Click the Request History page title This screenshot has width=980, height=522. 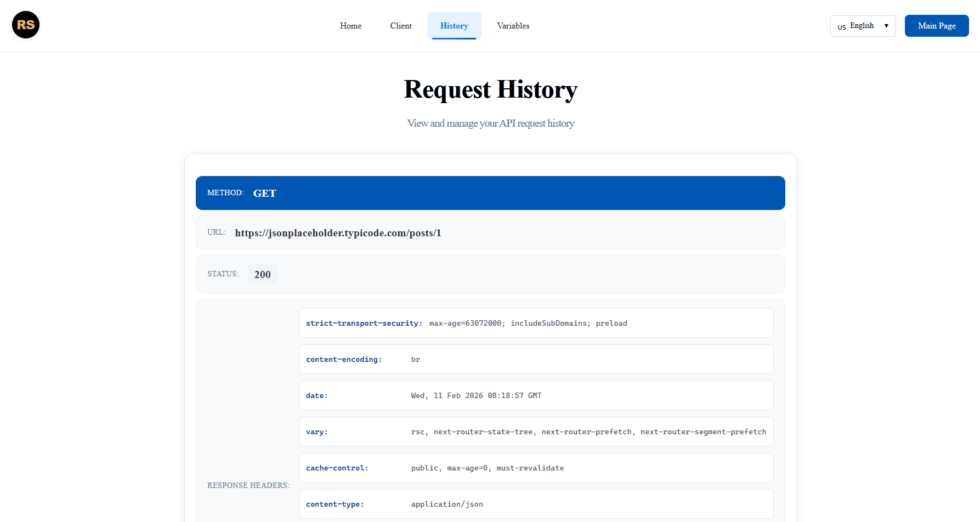490,89
